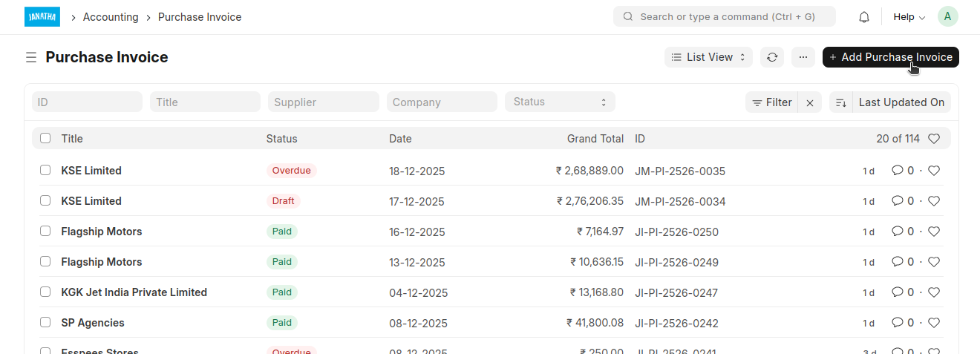This screenshot has width=980, height=354.
Task: Open the Help dropdown menu
Action: click(x=909, y=17)
